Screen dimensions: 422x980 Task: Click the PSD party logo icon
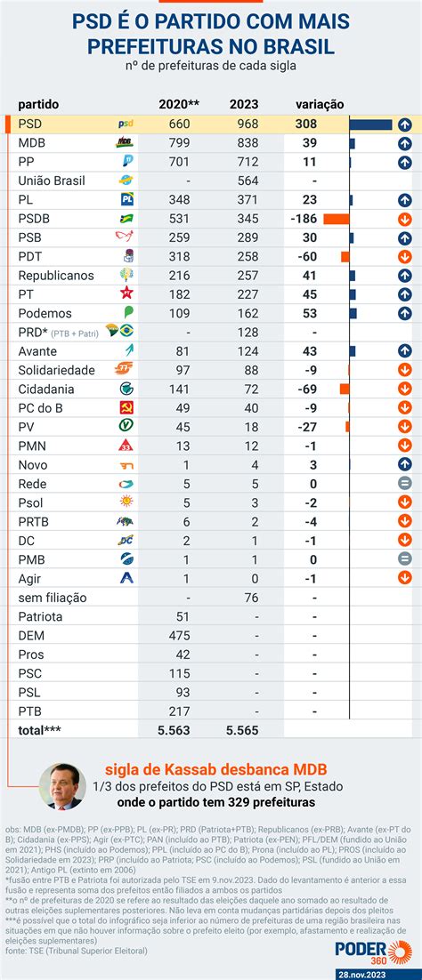126,124
